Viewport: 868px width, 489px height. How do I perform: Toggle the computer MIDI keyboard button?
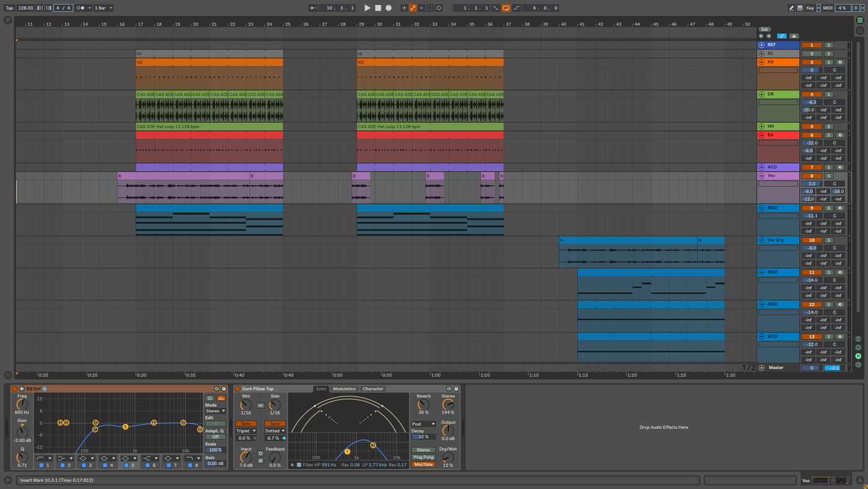(x=800, y=8)
